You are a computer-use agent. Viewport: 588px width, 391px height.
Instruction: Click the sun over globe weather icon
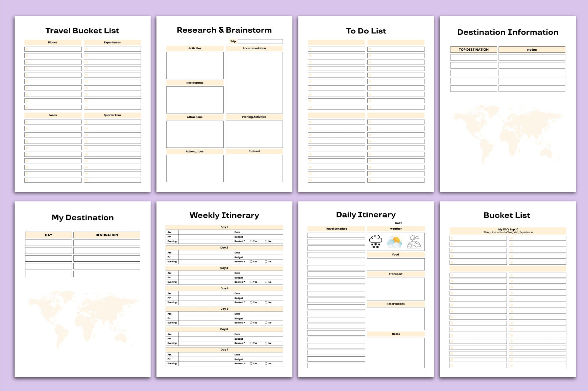coord(414,242)
